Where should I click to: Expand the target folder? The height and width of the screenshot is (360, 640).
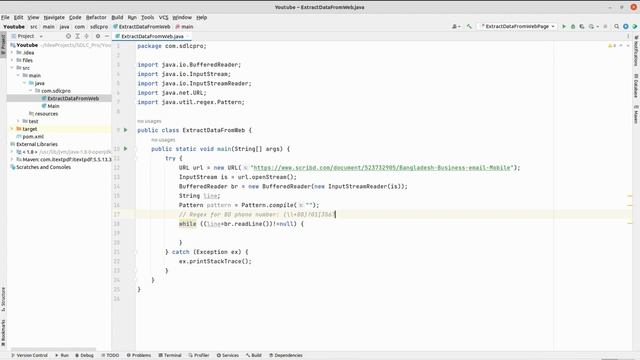pos(12,129)
